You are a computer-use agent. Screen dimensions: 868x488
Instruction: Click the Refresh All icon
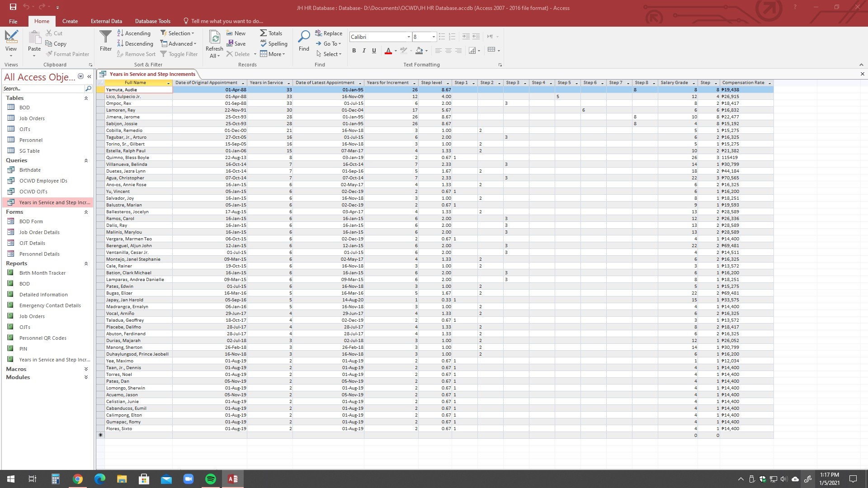pos(214,38)
